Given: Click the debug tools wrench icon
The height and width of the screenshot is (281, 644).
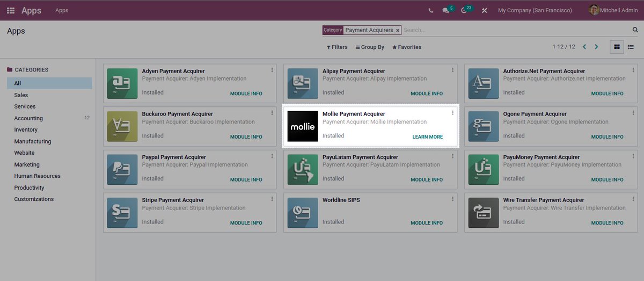Looking at the screenshot, I should (484, 11).
